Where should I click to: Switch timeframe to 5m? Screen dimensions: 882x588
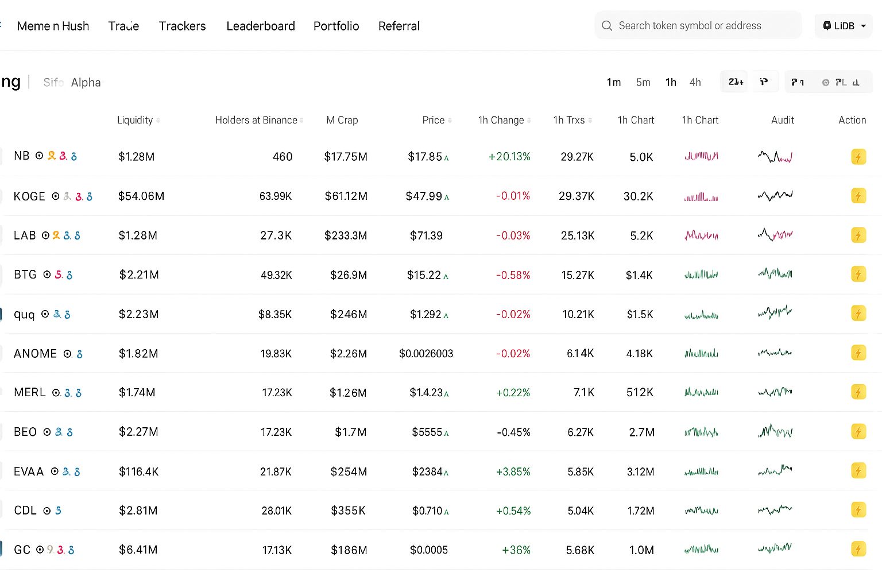[x=643, y=83]
